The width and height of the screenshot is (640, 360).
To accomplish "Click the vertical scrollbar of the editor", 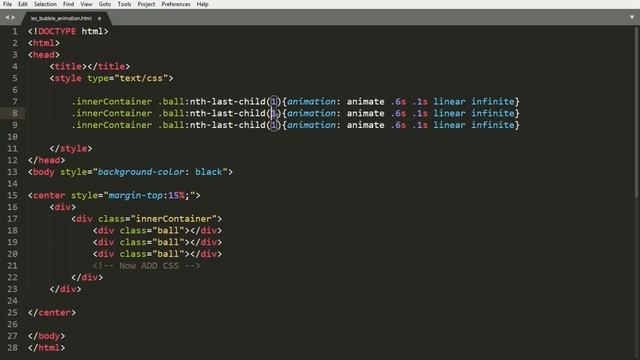I will click(637, 112).
